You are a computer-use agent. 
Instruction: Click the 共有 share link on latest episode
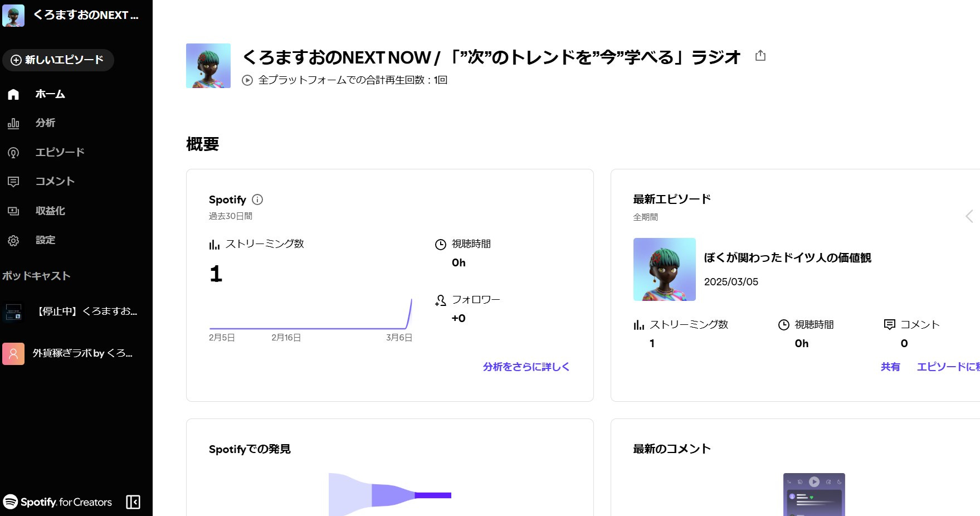(x=890, y=367)
